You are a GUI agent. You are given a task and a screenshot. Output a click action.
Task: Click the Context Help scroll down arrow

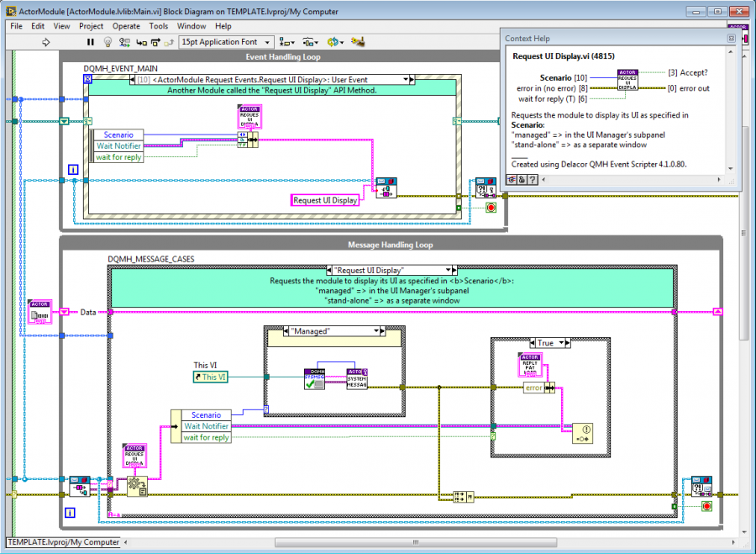pos(731,168)
